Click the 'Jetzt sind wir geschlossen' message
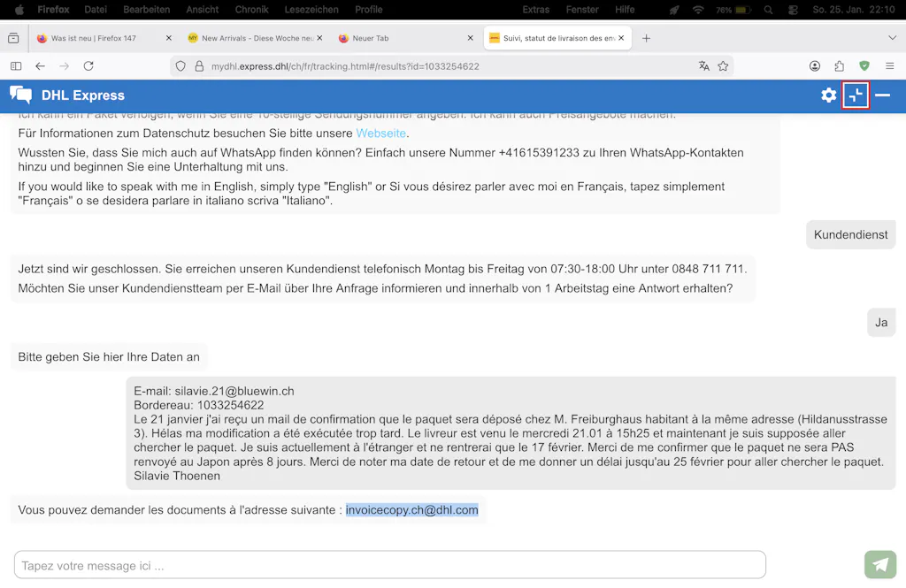 click(382, 279)
